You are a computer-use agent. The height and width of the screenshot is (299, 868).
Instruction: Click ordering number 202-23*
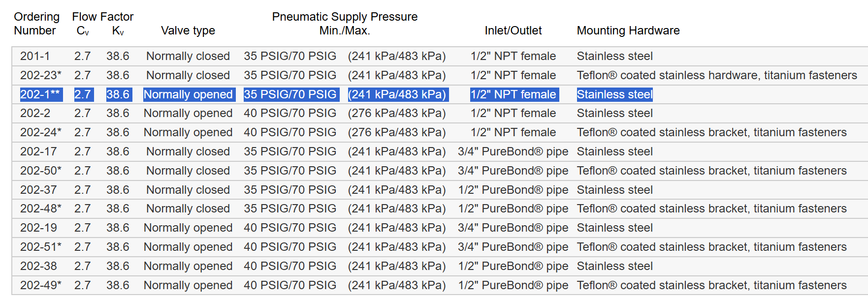[x=41, y=75]
